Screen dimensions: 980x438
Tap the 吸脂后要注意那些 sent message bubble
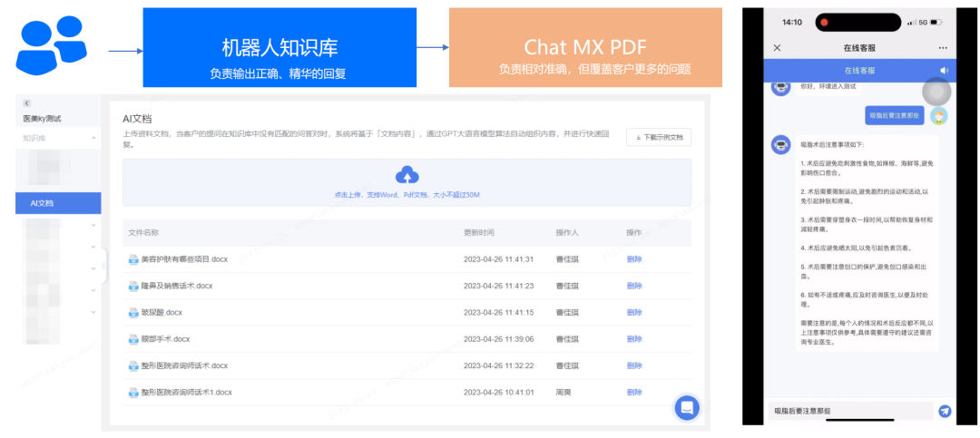(895, 115)
